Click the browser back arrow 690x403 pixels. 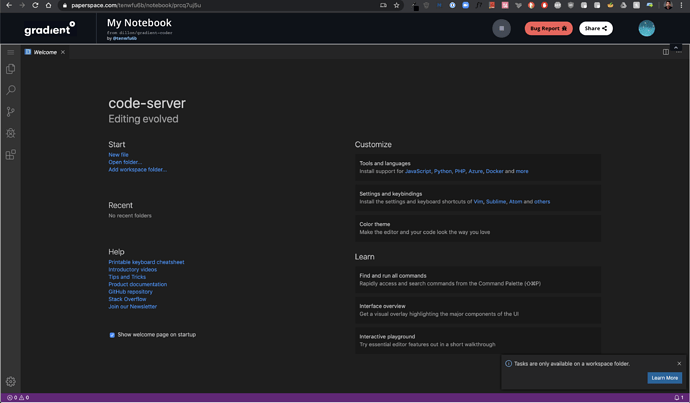[9, 5]
